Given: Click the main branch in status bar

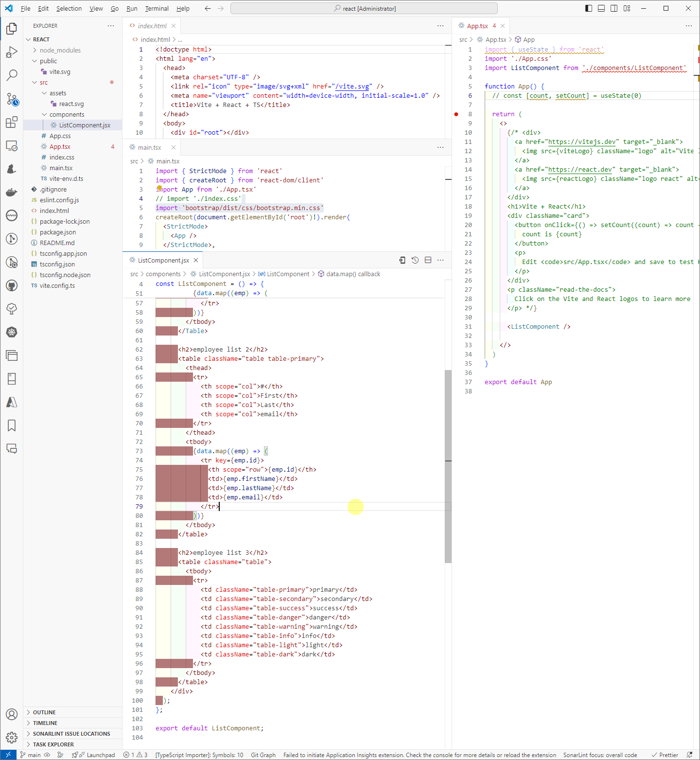Looking at the screenshot, I should point(31,755).
